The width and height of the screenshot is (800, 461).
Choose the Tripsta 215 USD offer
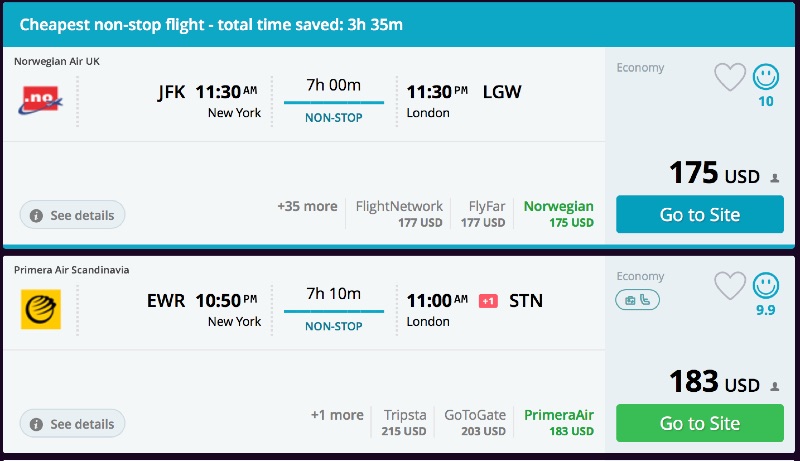tap(404, 423)
